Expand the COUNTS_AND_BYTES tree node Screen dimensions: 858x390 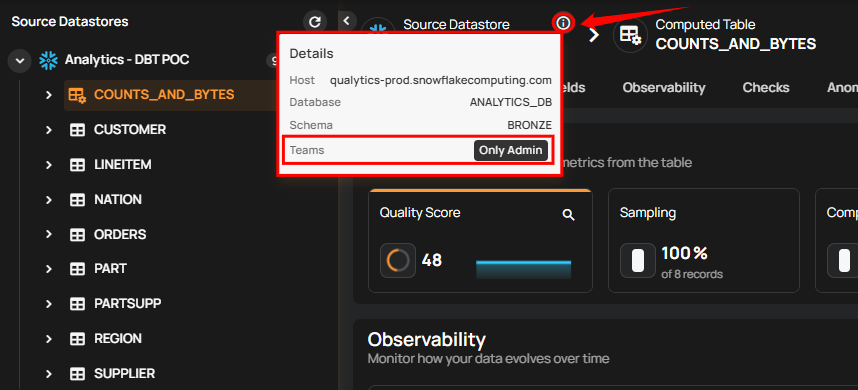49,95
